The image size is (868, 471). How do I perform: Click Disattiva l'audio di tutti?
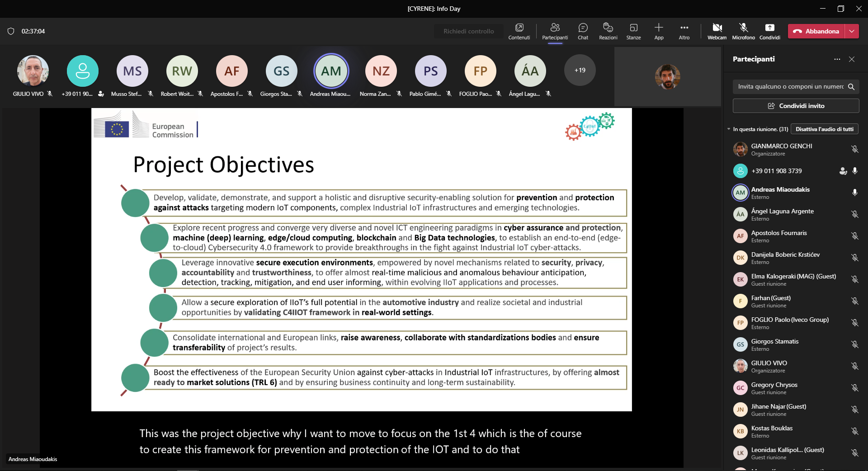click(824, 129)
